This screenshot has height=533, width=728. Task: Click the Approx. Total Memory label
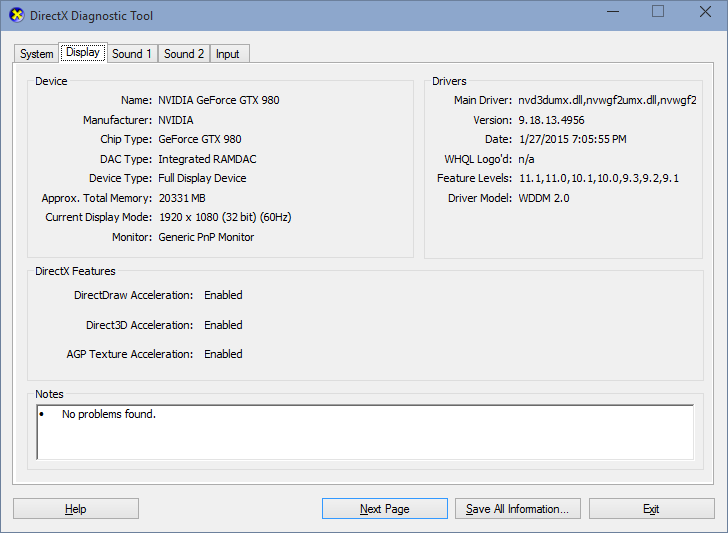(x=97, y=198)
